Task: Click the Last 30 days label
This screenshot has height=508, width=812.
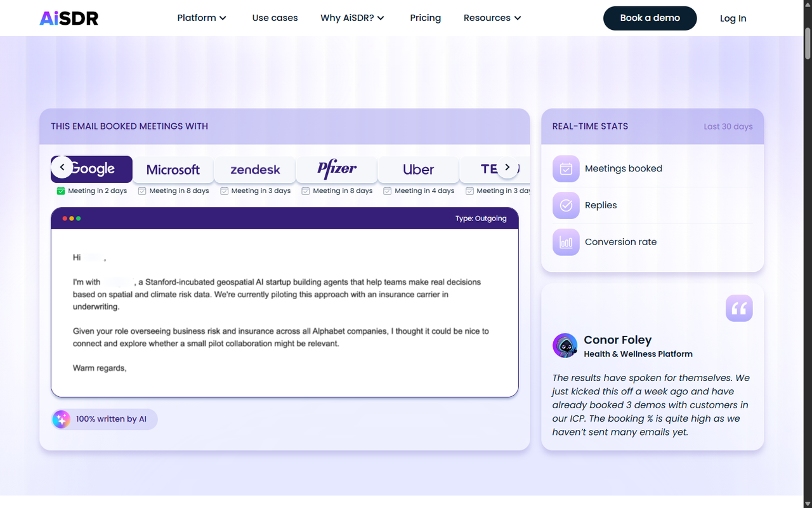Action: [728, 126]
